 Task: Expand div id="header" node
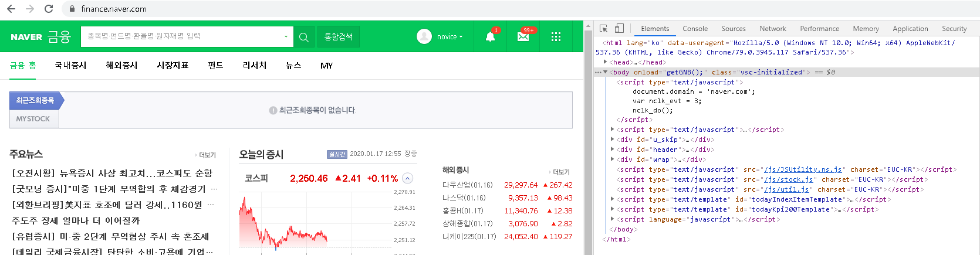point(613,149)
